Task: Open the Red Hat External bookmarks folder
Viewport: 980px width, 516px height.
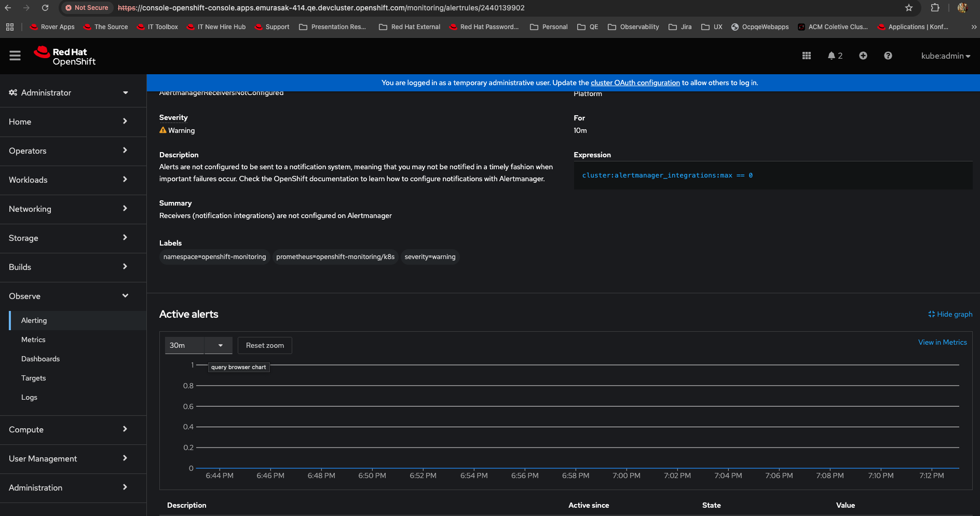Action: pyautogui.click(x=410, y=27)
